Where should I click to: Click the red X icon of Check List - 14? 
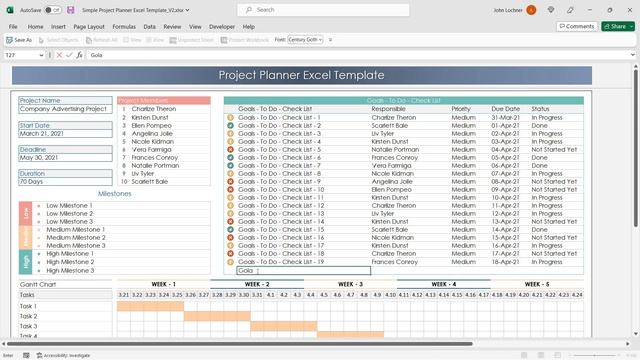coord(230,222)
